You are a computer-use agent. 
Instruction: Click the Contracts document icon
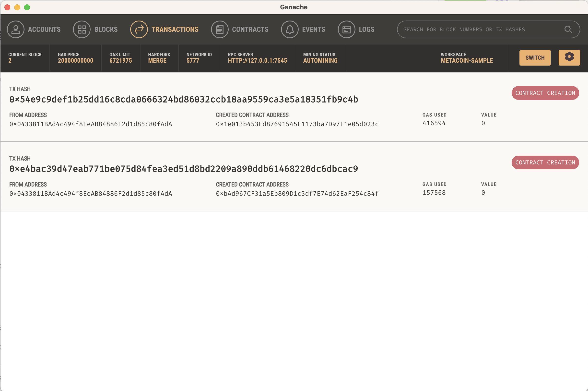[220, 29]
